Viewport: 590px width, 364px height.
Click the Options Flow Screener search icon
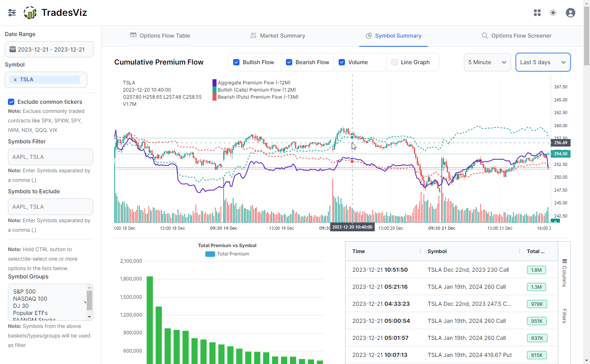click(x=485, y=36)
